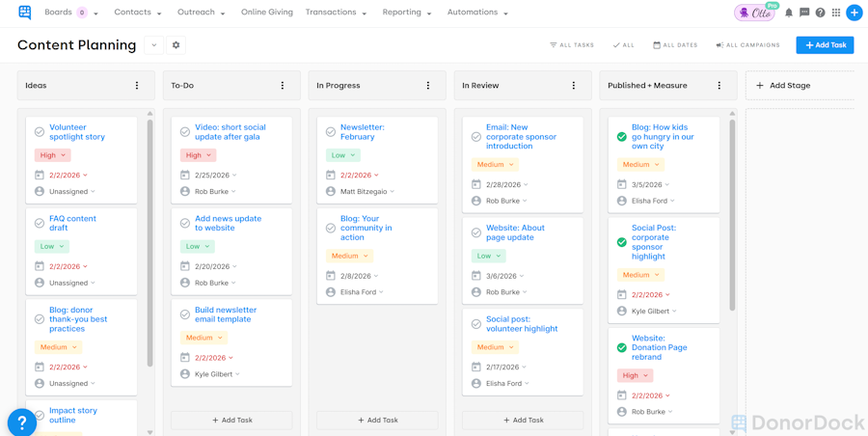The height and width of the screenshot is (436, 868).
Task: Add a task in To-Do column
Action: tap(231, 421)
